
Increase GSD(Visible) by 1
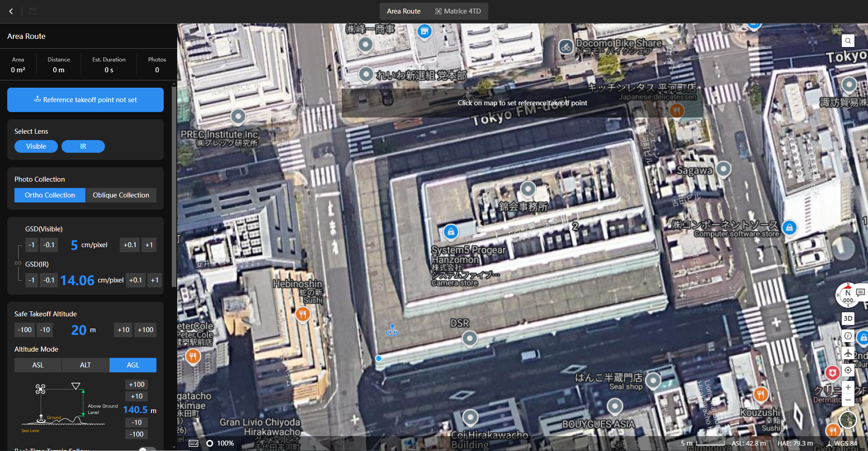click(149, 245)
